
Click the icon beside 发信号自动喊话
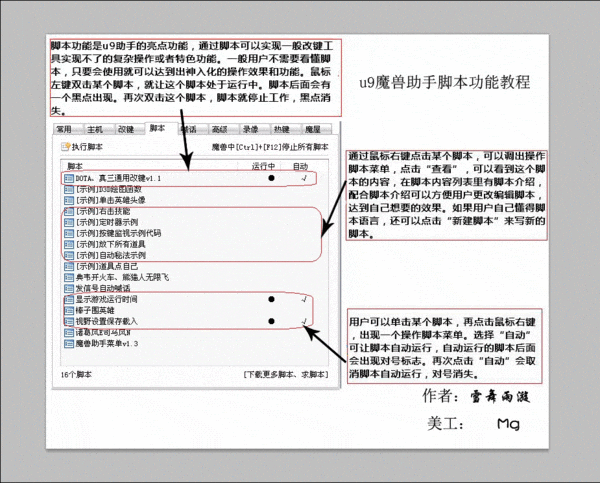point(69,288)
